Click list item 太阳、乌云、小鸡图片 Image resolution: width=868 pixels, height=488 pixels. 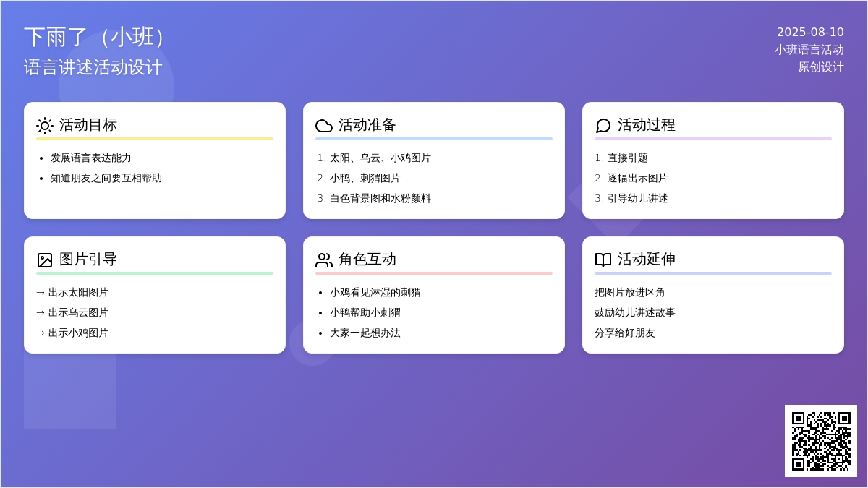[x=380, y=158]
